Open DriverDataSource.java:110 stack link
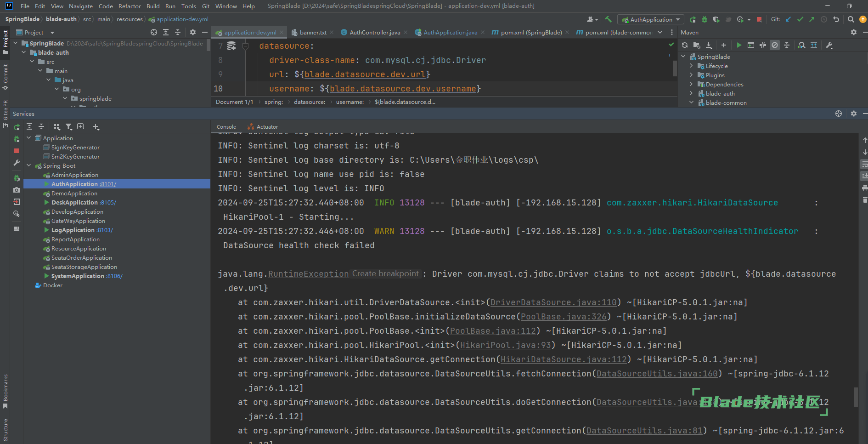868x444 pixels. click(x=553, y=302)
